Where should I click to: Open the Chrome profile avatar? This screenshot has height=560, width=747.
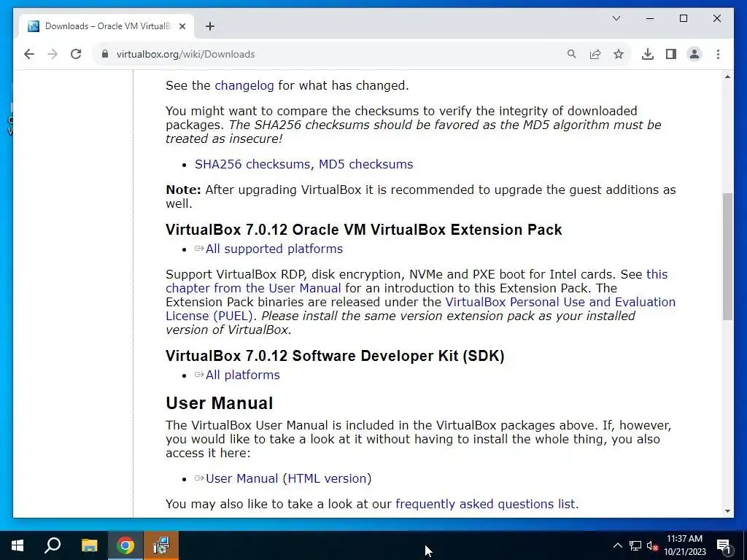click(694, 54)
